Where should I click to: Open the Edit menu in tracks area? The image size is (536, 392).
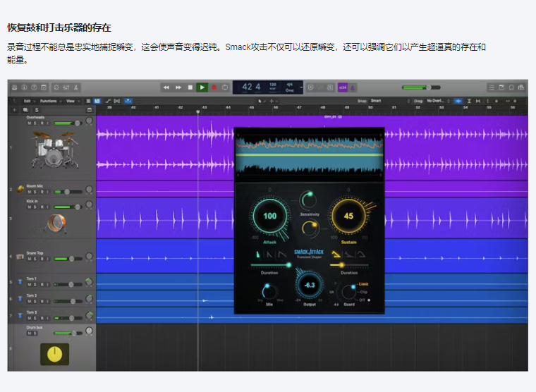click(x=29, y=101)
